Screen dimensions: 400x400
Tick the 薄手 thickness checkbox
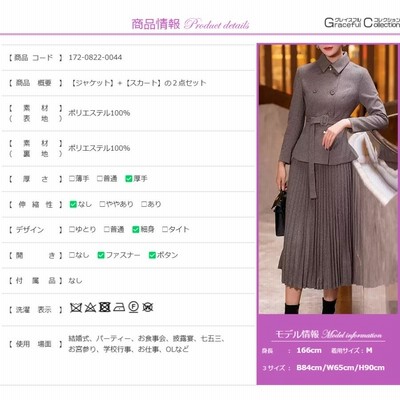[72, 179]
